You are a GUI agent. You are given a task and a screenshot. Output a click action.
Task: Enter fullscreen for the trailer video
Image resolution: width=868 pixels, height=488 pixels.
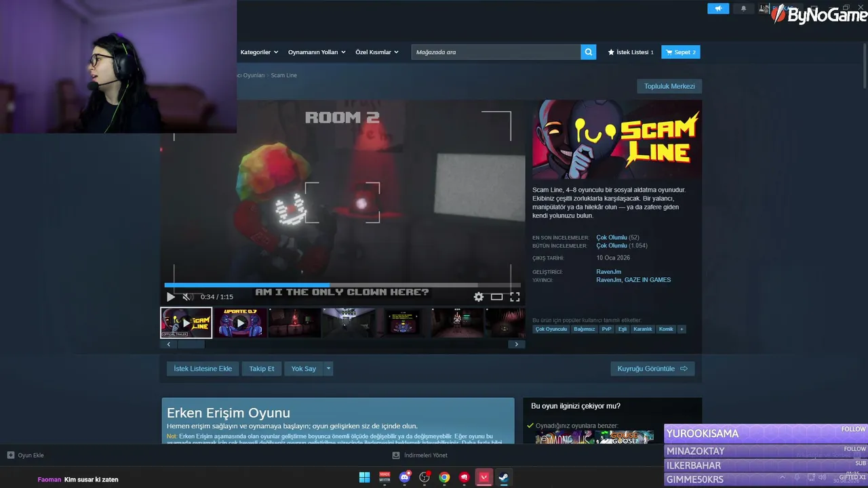click(x=515, y=297)
